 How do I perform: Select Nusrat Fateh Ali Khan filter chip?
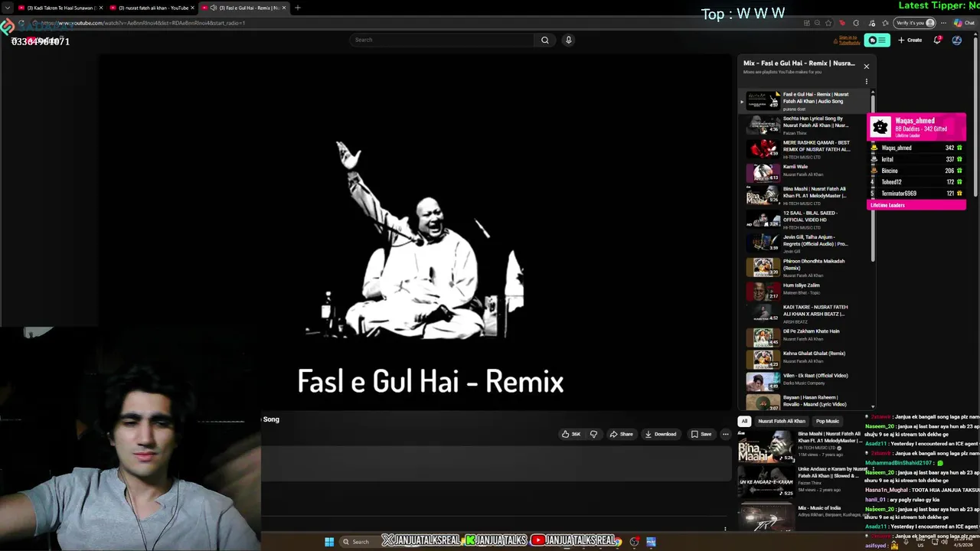[x=782, y=421]
